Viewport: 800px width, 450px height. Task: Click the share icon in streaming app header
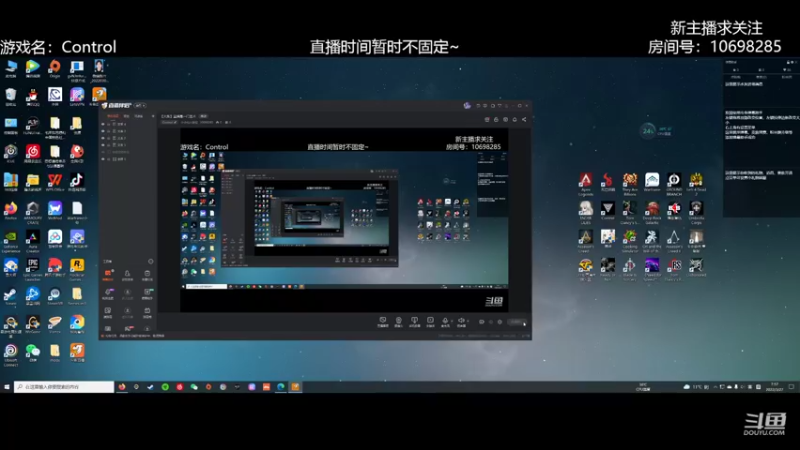point(524,119)
